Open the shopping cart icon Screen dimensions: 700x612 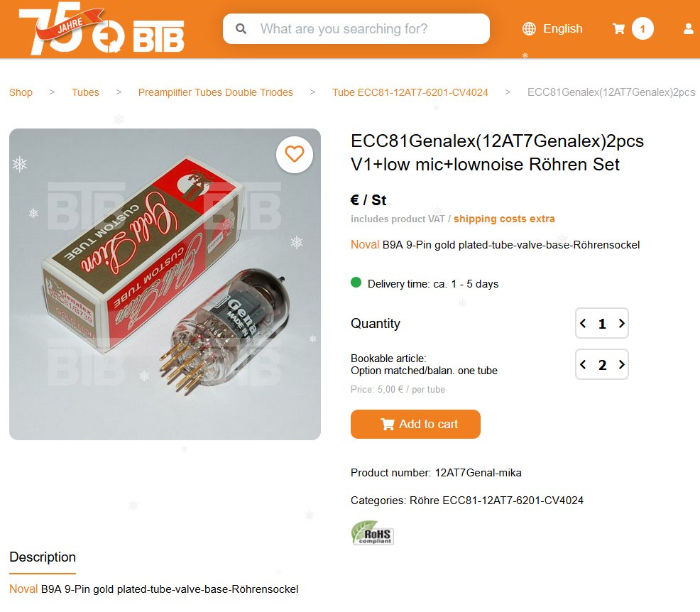click(x=618, y=29)
